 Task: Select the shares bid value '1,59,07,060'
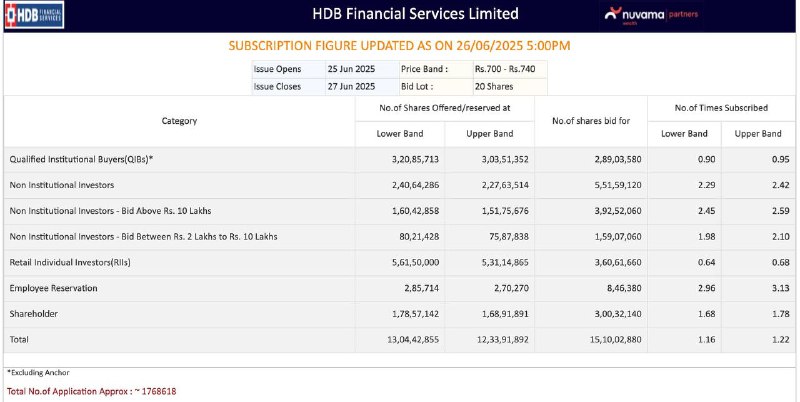618,237
